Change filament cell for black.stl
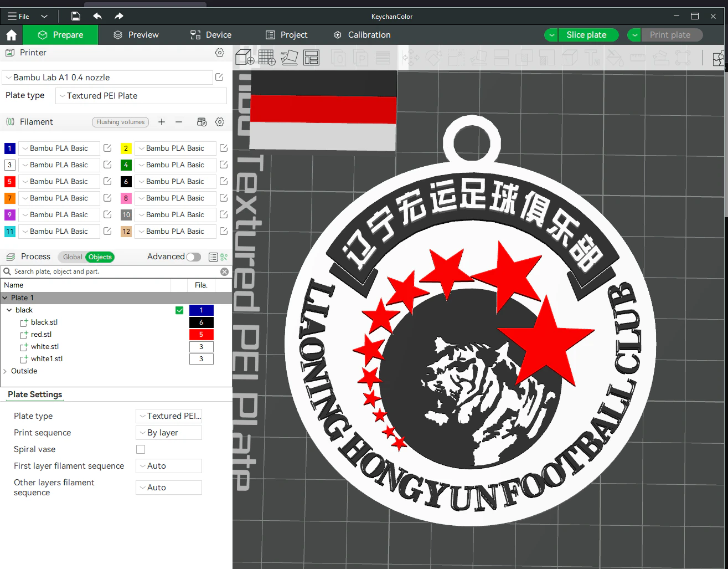Viewport: 728px width, 569px height. (x=201, y=322)
